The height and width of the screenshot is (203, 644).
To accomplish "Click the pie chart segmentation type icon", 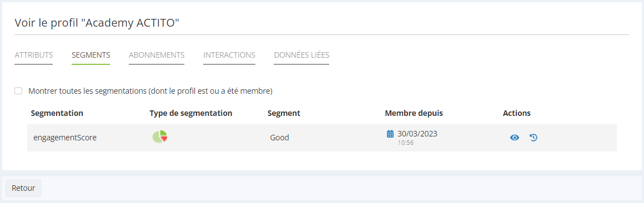I will (x=160, y=137).
